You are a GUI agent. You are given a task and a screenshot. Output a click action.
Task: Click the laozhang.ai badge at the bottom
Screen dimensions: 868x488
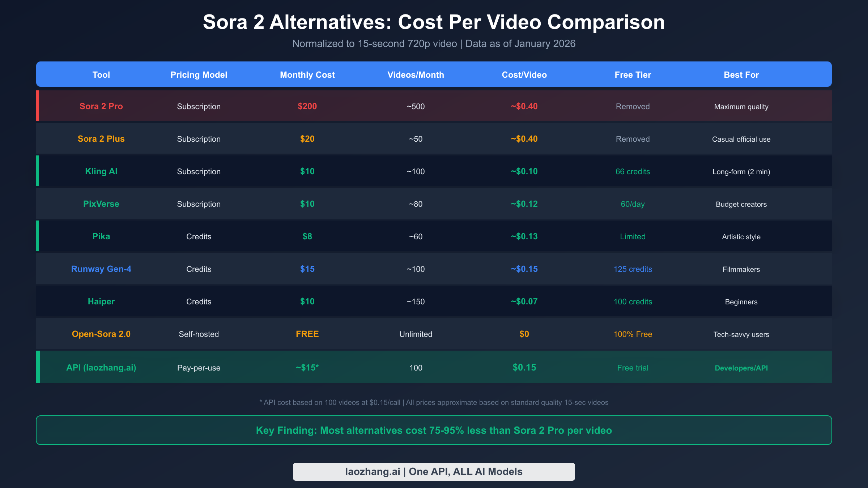click(x=434, y=471)
